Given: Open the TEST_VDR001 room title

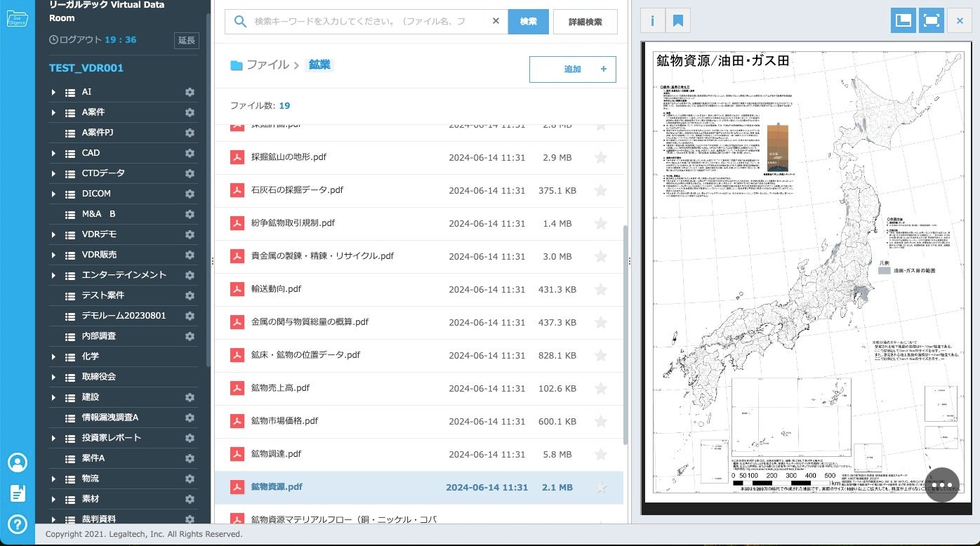Looking at the screenshot, I should [86, 68].
